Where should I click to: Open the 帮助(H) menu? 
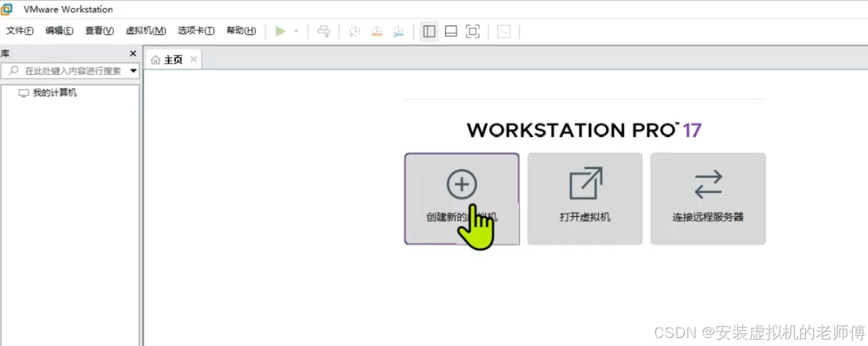(241, 31)
